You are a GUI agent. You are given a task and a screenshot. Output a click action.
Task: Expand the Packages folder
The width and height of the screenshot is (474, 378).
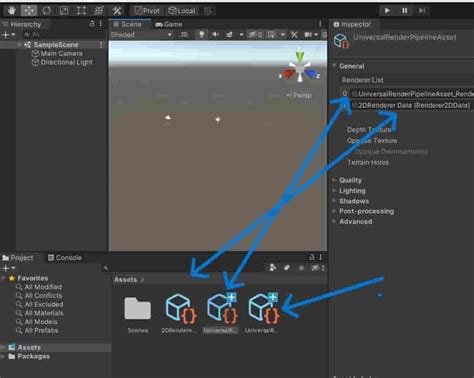3,356
